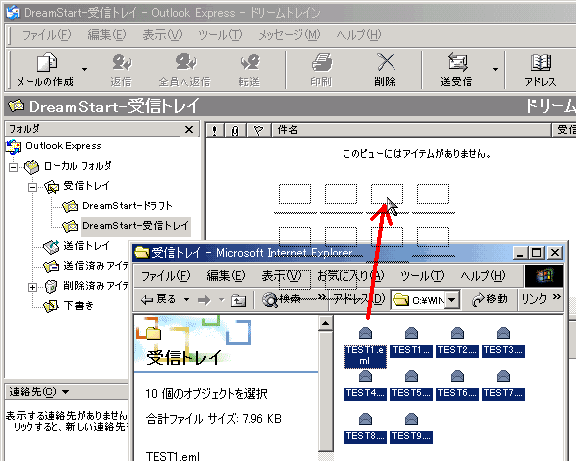Sort by priority column header (!)

(x=215, y=130)
